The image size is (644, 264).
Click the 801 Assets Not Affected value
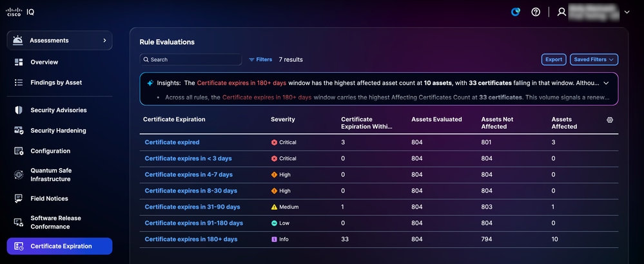pyautogui.click(x=487, y=142)
